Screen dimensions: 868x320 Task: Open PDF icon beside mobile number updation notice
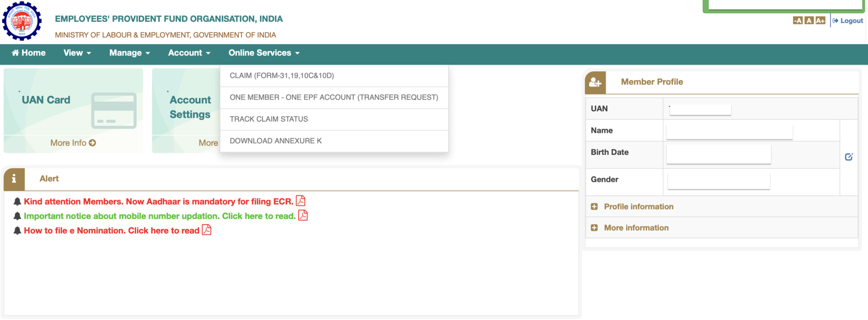point(303,215)
